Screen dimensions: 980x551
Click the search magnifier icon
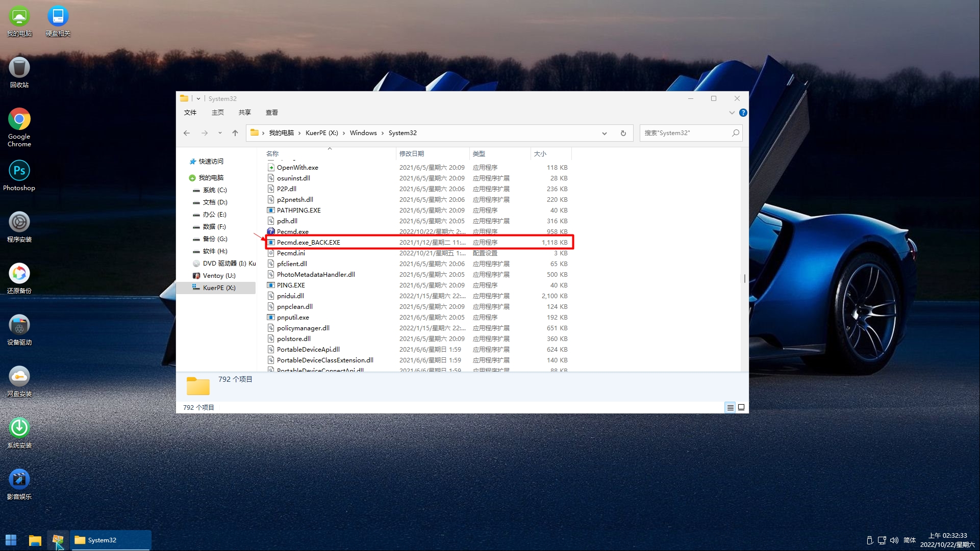[735, 133]
